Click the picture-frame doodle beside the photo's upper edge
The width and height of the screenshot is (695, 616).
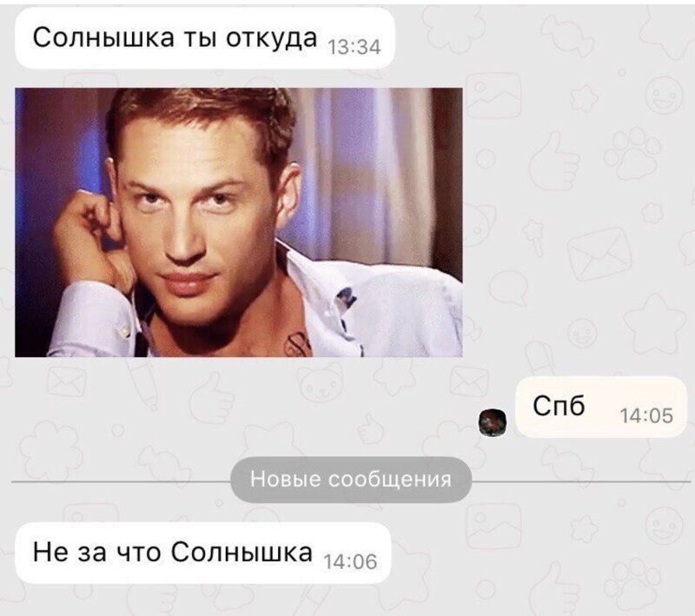pyautogui.click(x=493, y=94)
